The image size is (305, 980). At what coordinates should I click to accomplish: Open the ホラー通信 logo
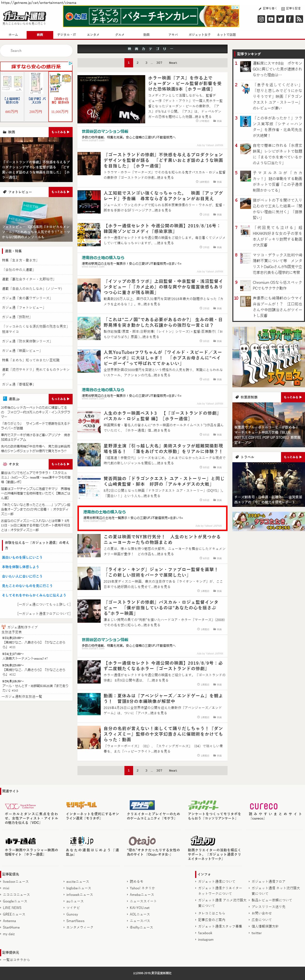coord(21,841)
